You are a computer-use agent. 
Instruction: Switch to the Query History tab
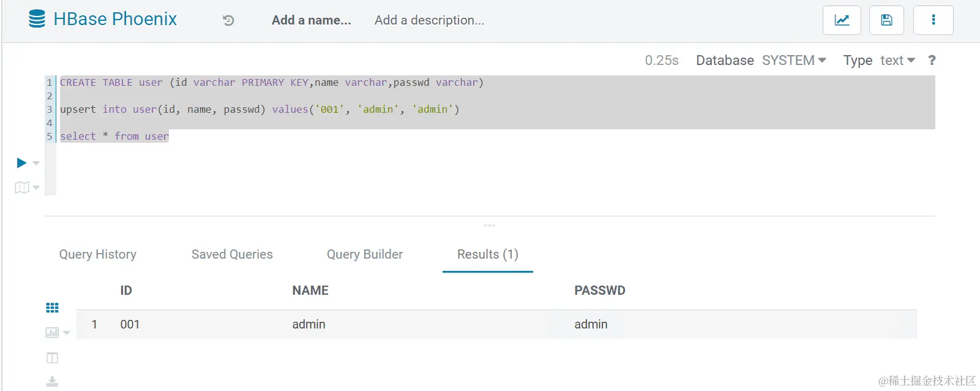(x=98, y=254)
